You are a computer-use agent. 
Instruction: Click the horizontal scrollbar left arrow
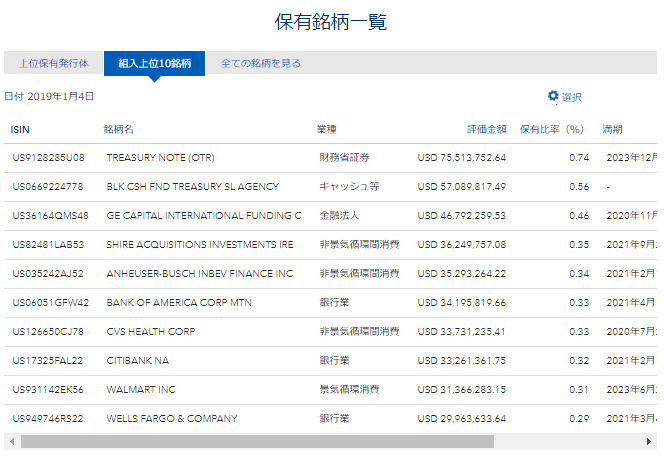(x=12, y=441)
